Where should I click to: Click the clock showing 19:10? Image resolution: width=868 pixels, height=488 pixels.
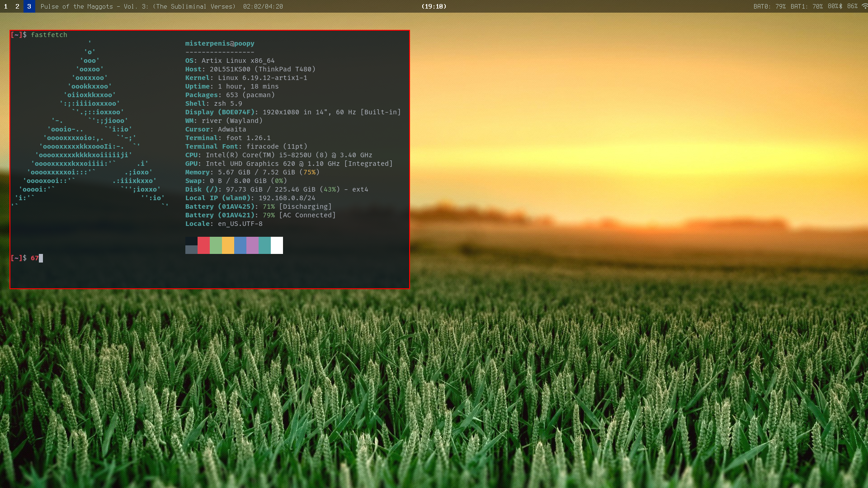434,6
